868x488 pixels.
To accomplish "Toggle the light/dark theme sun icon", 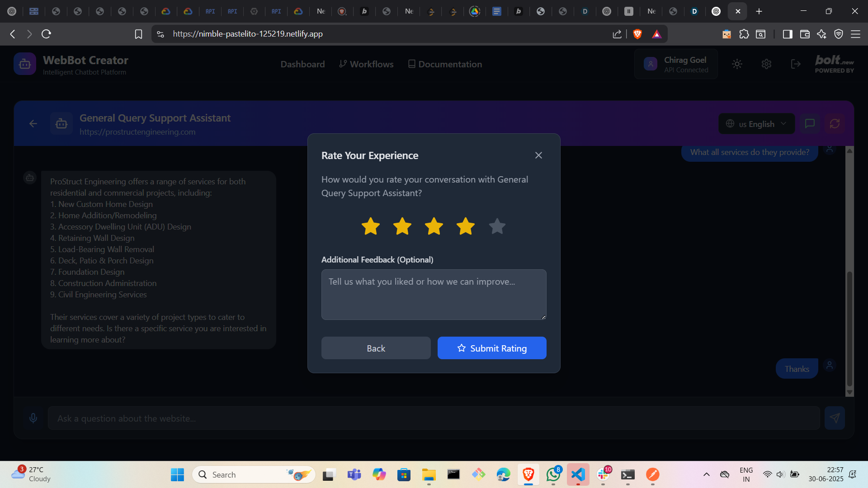I will coord(737,64).
